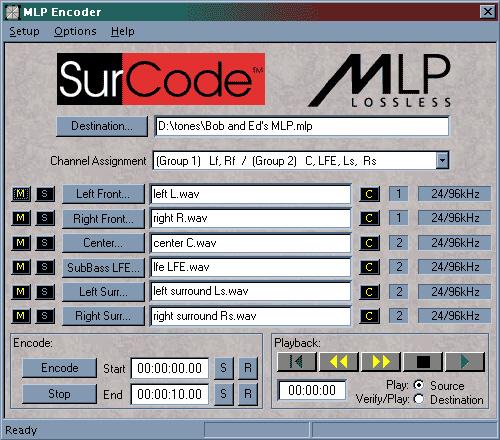
Task: Stop playback with the black square
Action: tap(423, 362)
